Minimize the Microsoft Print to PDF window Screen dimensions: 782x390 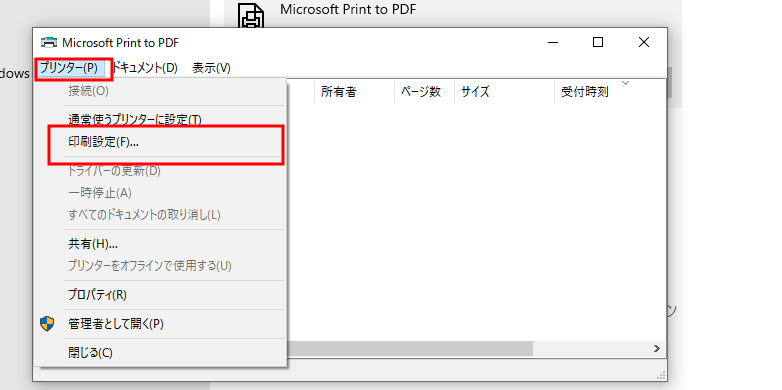(x=553, y=43)
